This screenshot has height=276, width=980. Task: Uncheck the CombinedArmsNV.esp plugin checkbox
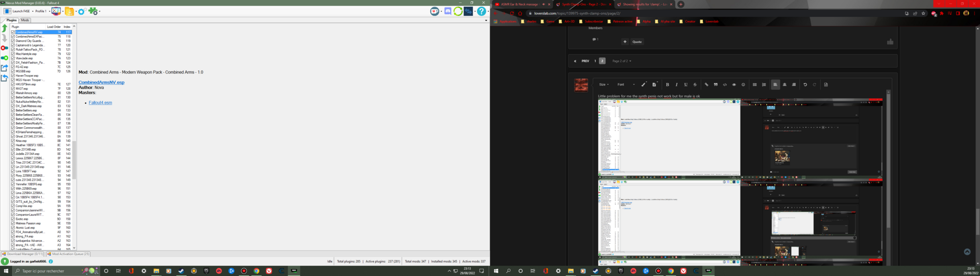click(x=13, y=32)
